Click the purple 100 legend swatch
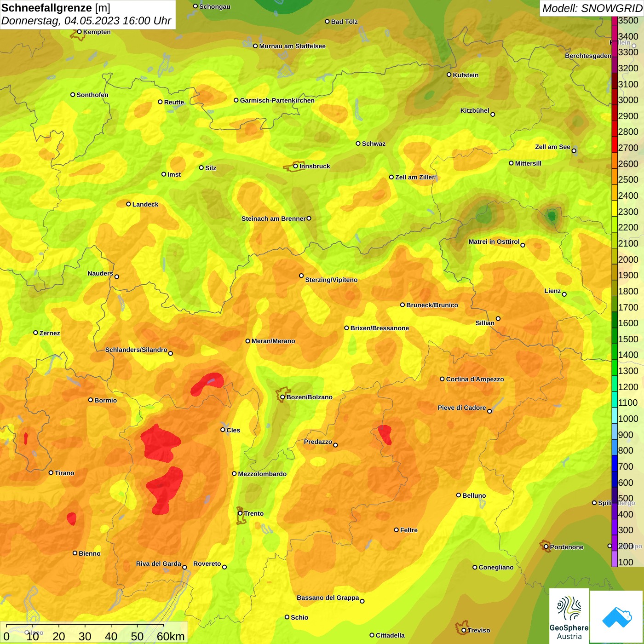 point(615,558)
